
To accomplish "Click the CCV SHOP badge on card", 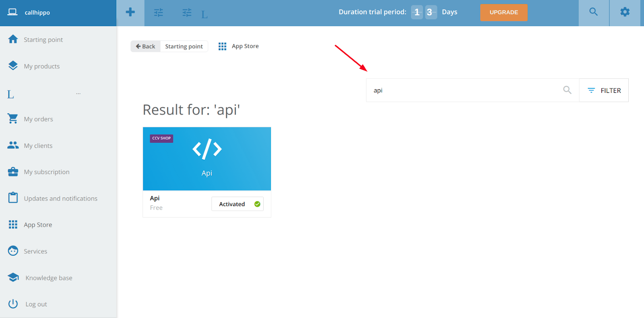I will (x=161, y=138).
